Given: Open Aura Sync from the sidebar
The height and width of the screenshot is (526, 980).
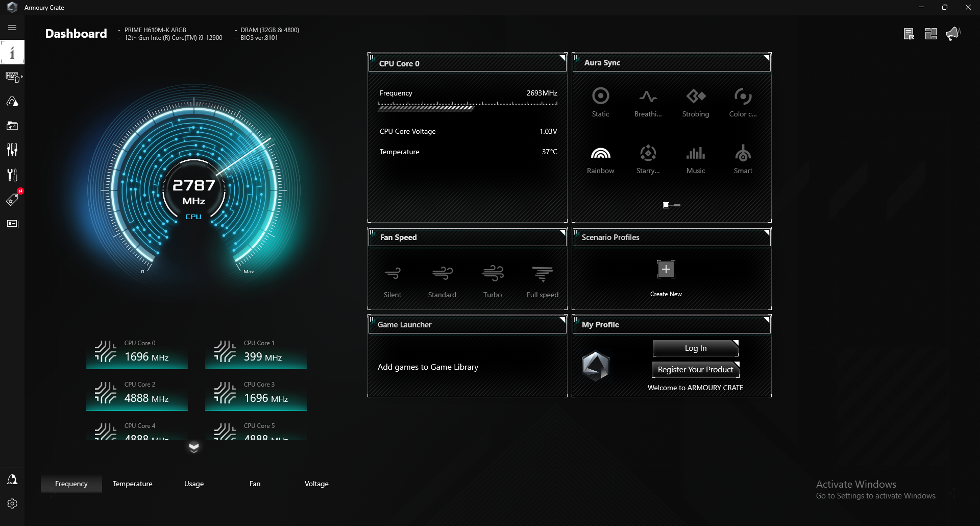Looking at the screenshot, I should pyautogui.click(x=12, y=102).
